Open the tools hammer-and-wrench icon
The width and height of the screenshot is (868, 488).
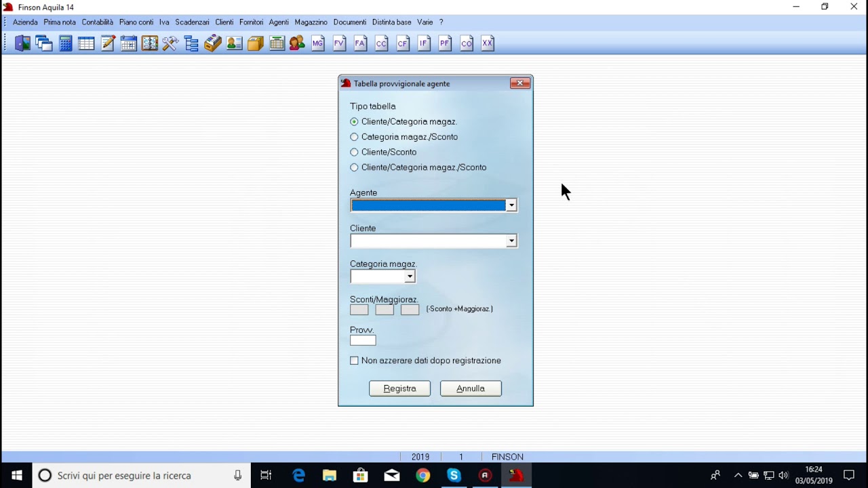point(170,43)
